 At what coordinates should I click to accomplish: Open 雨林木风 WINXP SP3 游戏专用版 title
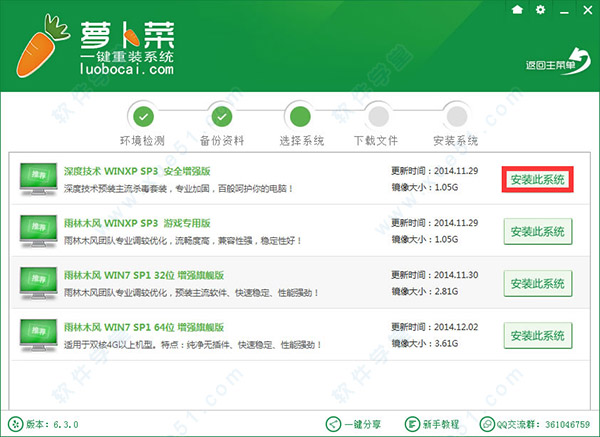click(137, 223)
